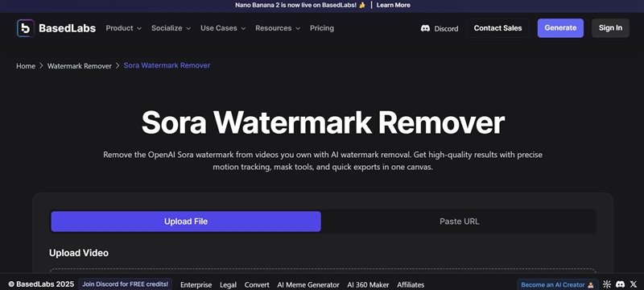Click the Sign In button

[x=610, y=28]
